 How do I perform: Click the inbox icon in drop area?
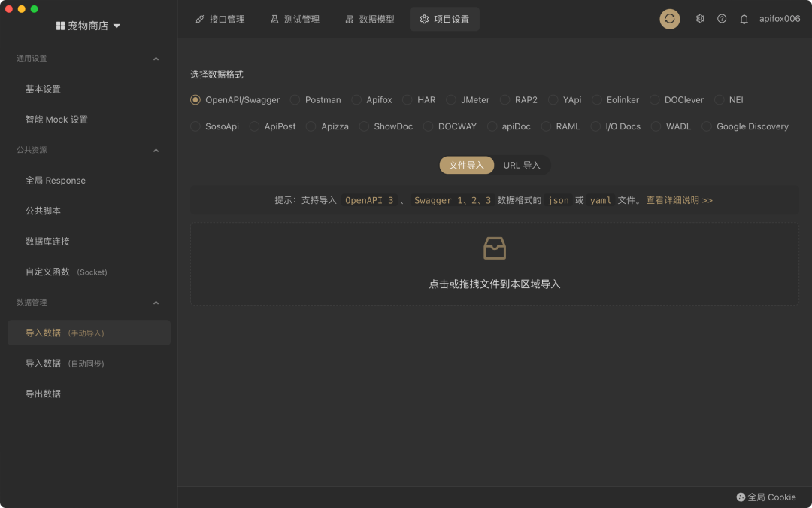point(495,248)
